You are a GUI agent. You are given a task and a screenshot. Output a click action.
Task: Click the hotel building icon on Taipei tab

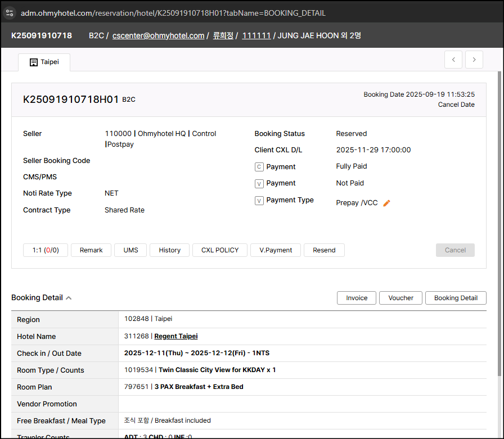point(33,62)
